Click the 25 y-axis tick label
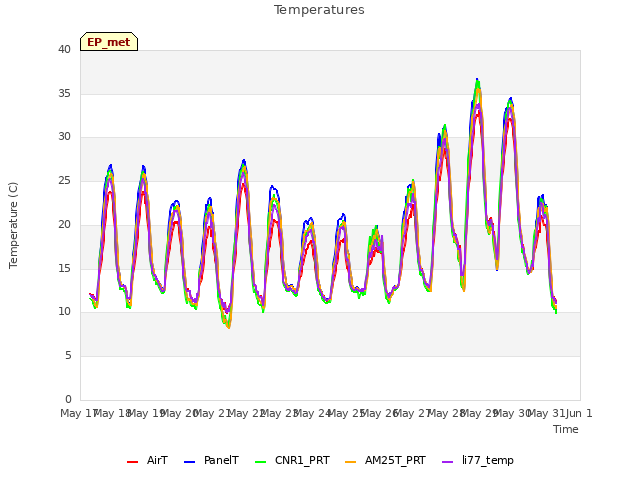The width and height of the screenshot is (640, 480). pyautogui.click(x=64, y=180)
